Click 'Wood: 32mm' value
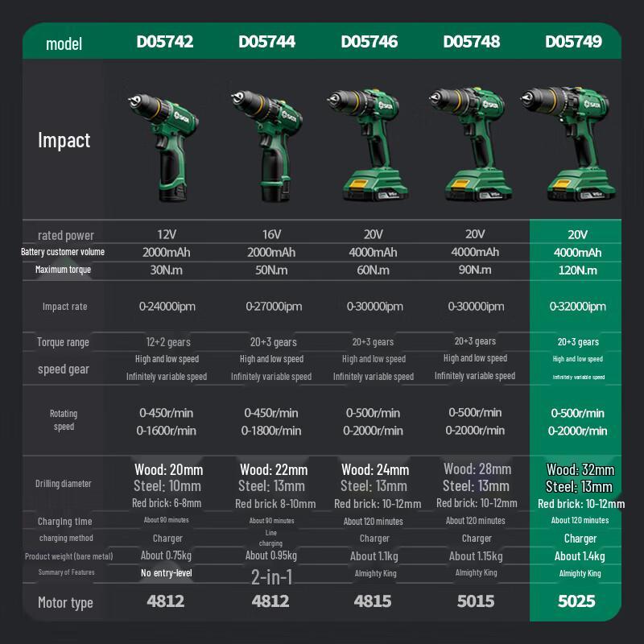 click(580, 469)
